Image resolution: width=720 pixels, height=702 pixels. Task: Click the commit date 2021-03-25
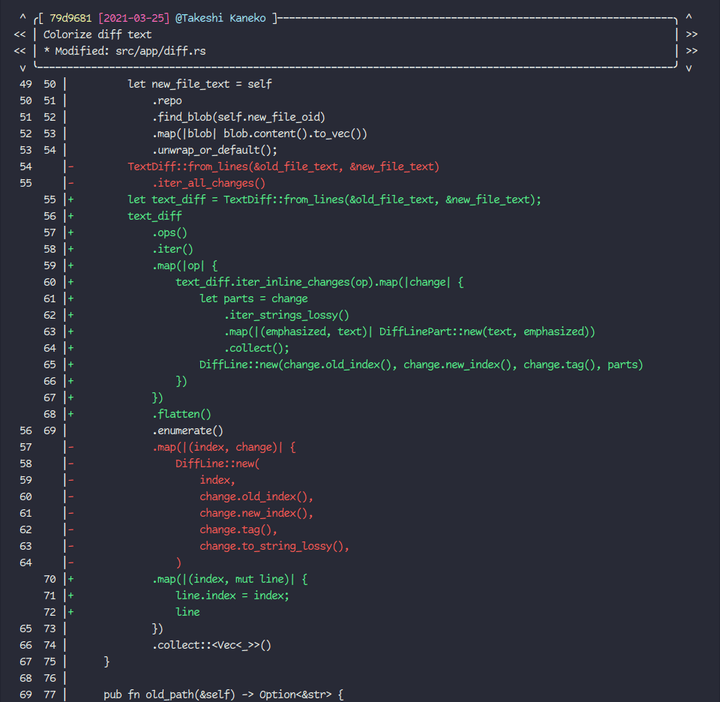(x=134, y=18)
